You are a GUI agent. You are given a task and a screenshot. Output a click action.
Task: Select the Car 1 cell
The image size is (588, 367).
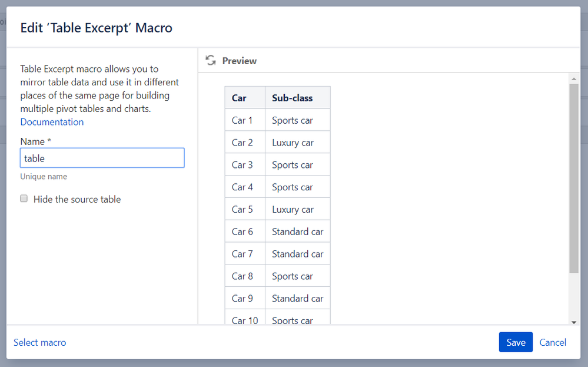tap(242, 120)
